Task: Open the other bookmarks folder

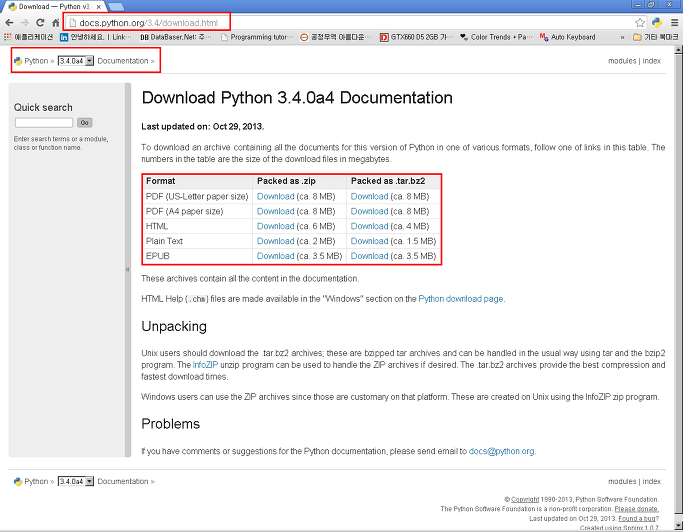Action: coord(656,37)
